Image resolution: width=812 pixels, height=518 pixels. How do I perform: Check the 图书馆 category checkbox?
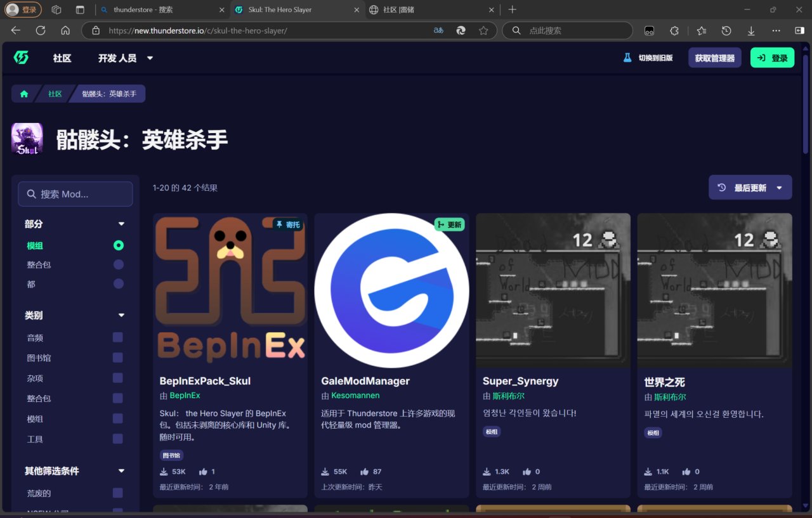117,358
